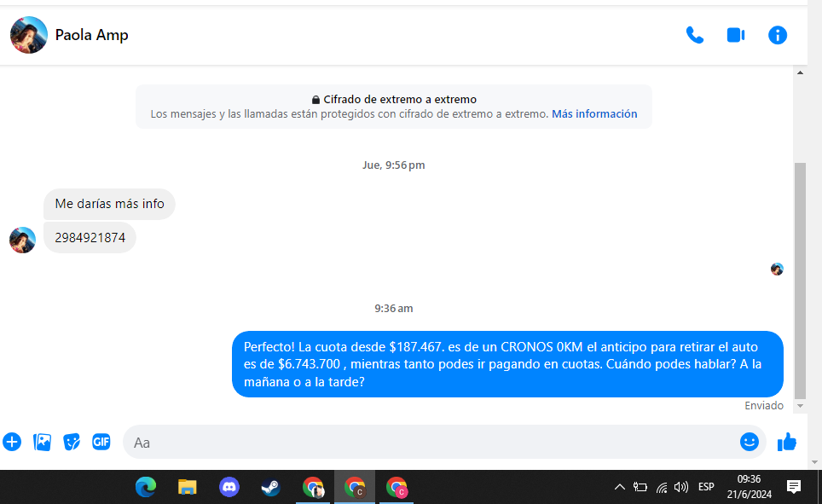Open more actions plus button

click(x=12, y=442)
